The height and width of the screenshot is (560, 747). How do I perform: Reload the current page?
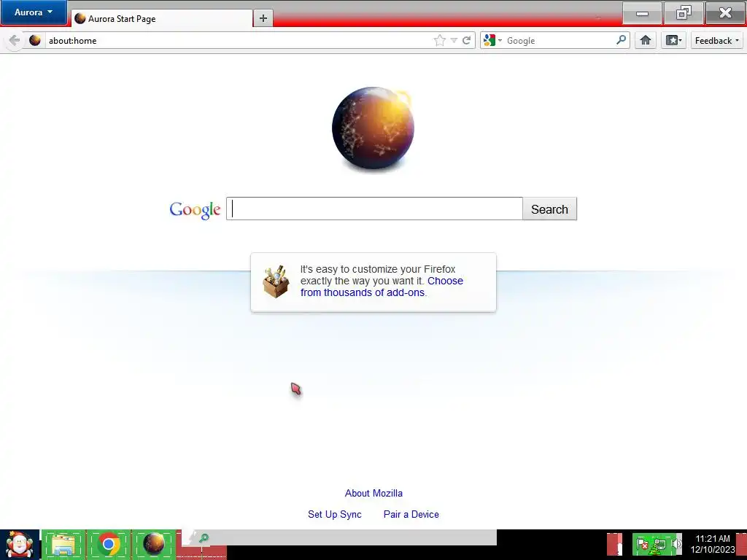[467, 41]
